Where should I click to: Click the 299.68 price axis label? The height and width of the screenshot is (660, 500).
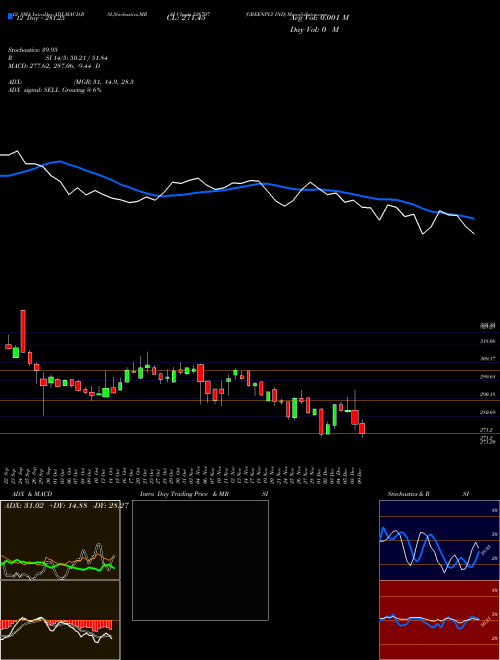click(487, 377)
